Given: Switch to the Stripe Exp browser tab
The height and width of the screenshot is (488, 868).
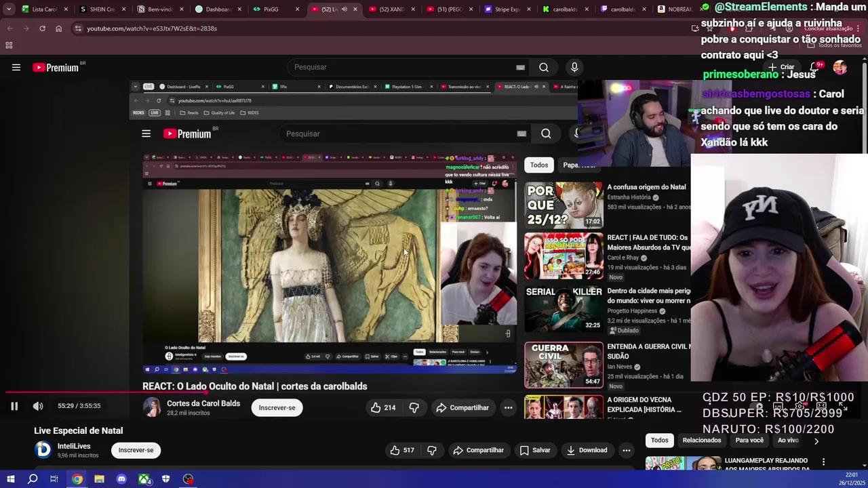Looking at the screenshot, I should pyautogui.click(x=507, y=9).
